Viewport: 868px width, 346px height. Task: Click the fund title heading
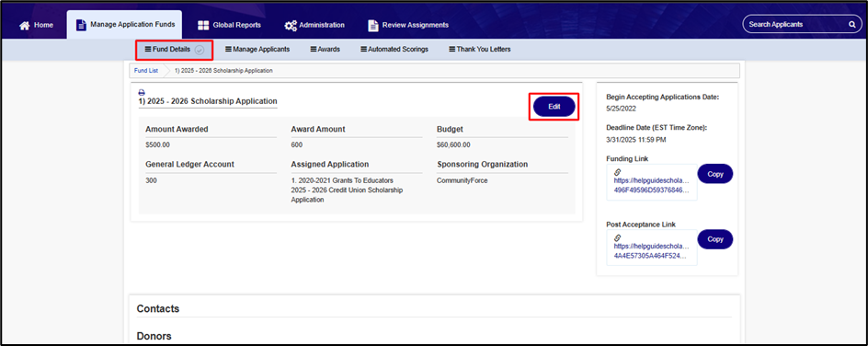208,101
